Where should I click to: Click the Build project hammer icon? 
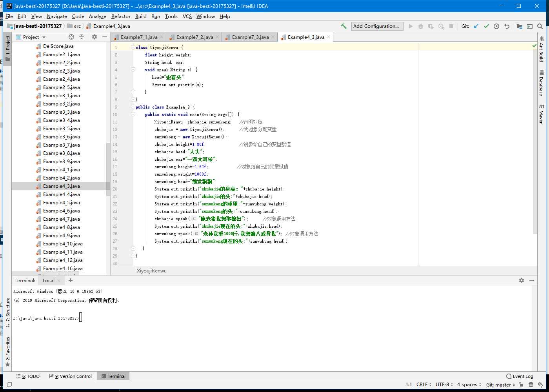pyautogui.click(x=344, y=26)
